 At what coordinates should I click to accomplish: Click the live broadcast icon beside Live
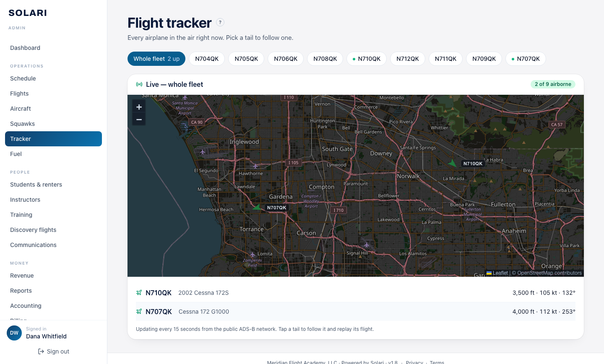(139, 84)
